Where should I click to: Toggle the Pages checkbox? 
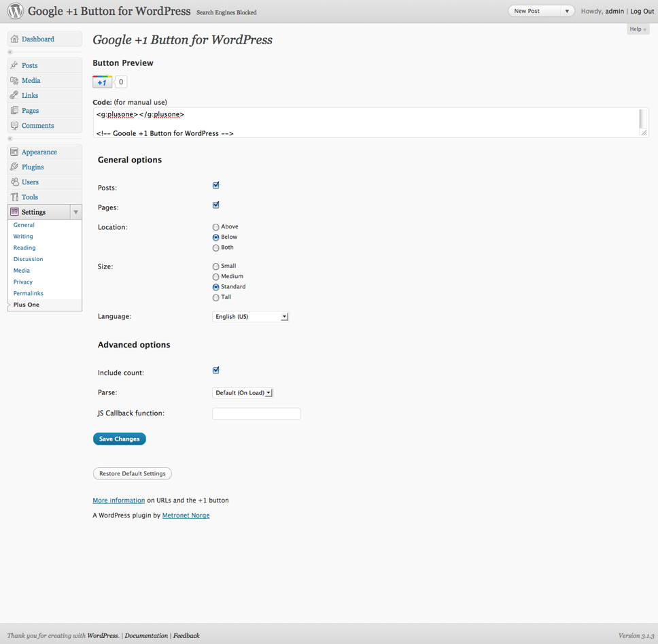coord(215,205)
